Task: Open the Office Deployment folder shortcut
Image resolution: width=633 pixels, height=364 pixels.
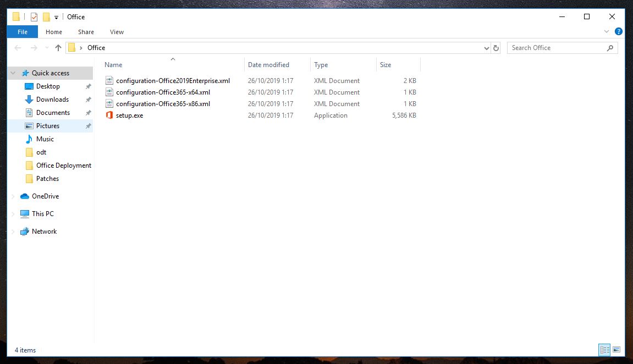Action: point(64,166)
